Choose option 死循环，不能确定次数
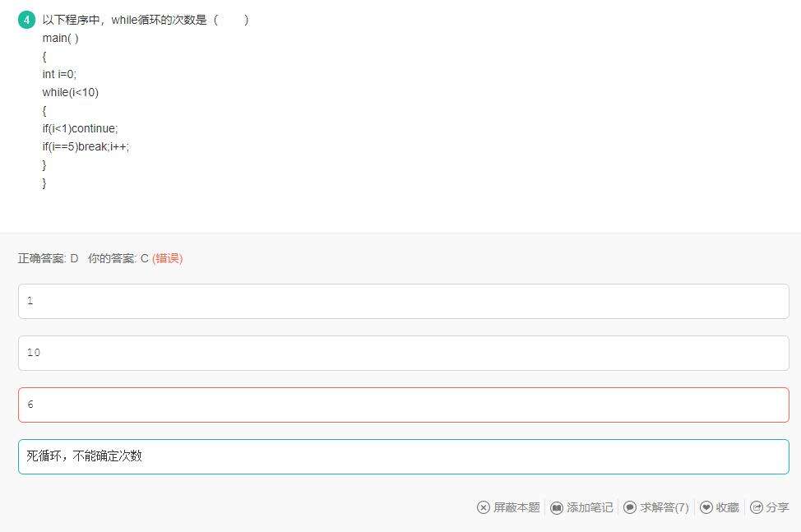The image size is (801, 532). click(403, 456)
